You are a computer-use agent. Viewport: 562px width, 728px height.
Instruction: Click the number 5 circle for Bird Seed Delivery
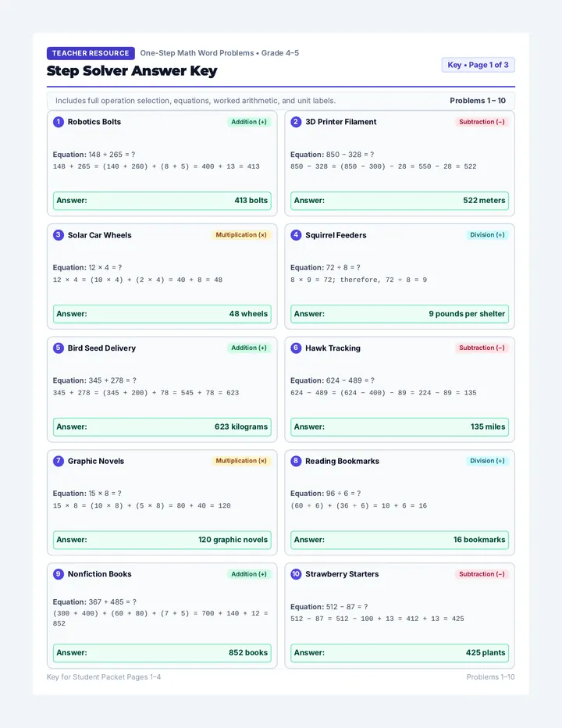(59, 348)
